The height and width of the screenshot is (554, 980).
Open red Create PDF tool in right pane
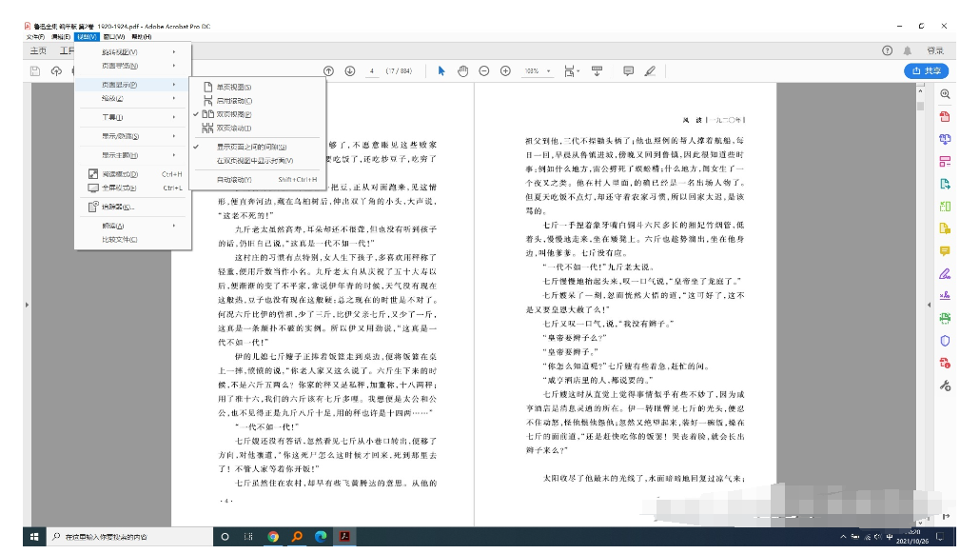[945, 117]
